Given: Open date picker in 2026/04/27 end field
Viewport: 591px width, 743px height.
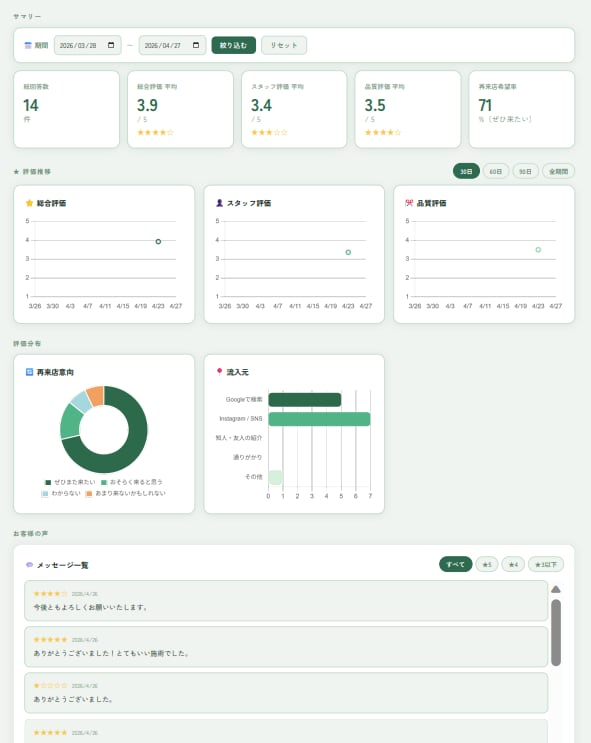Looking at the screenshot, I should click(x=196, y=45).
